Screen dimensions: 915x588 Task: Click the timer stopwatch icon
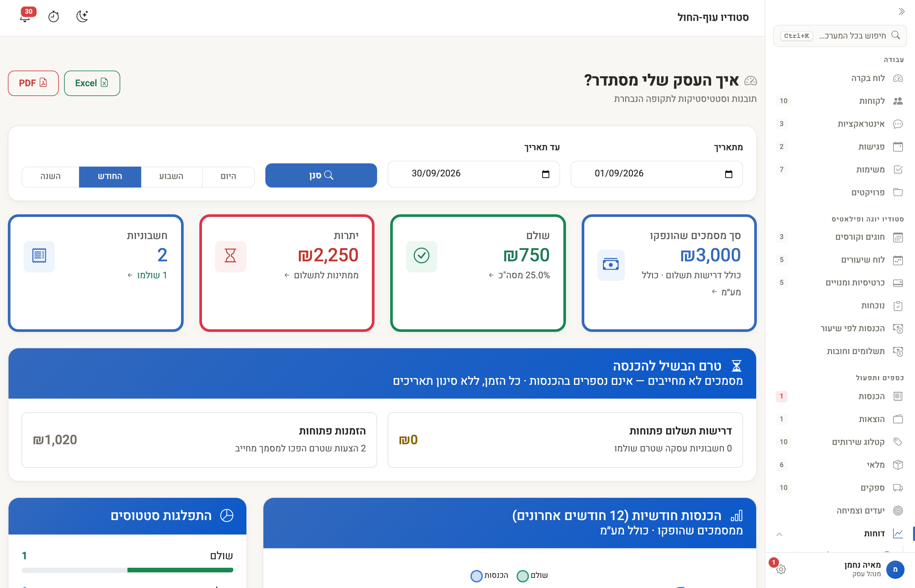click(54, 17)
